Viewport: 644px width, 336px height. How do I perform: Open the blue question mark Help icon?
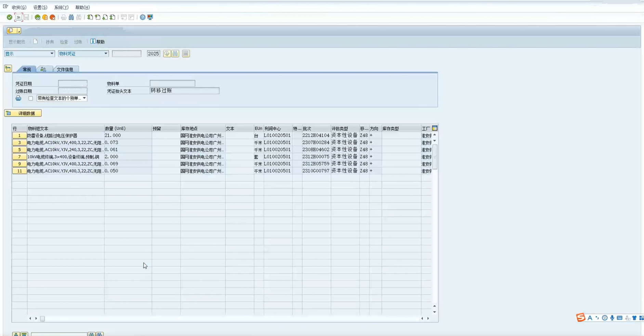[x=143, y=17]
